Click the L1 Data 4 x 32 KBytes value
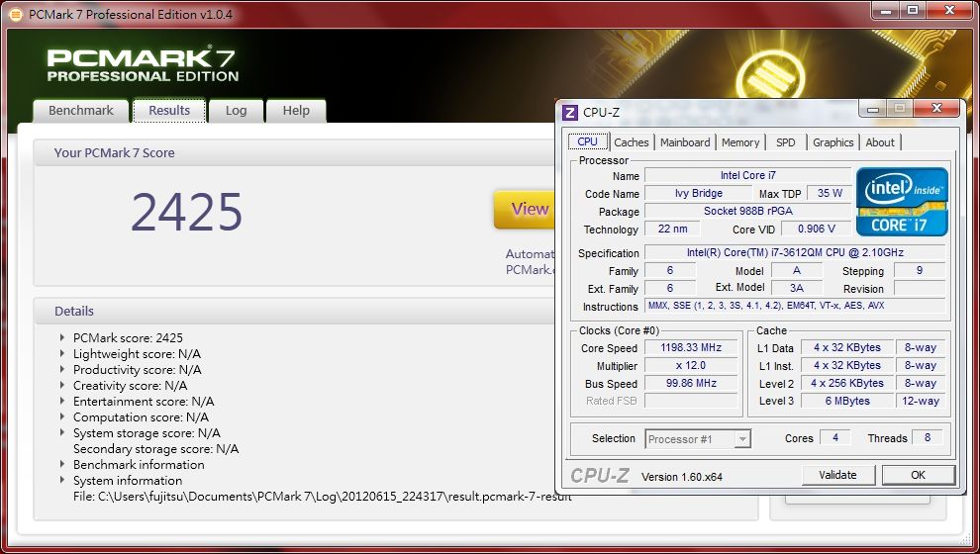Viewport: 980px width, 554px height. coord(847,348)
